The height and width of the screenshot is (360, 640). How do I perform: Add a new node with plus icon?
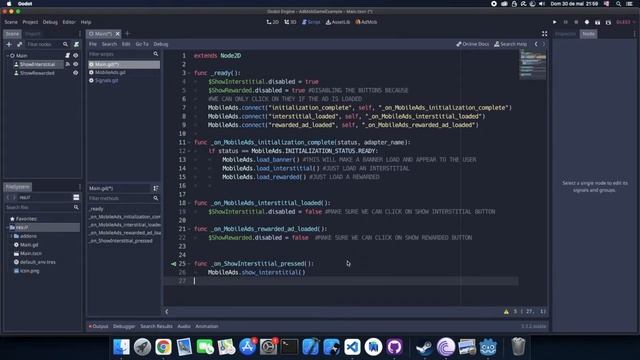pyautogui.click(x=9, y=44)
